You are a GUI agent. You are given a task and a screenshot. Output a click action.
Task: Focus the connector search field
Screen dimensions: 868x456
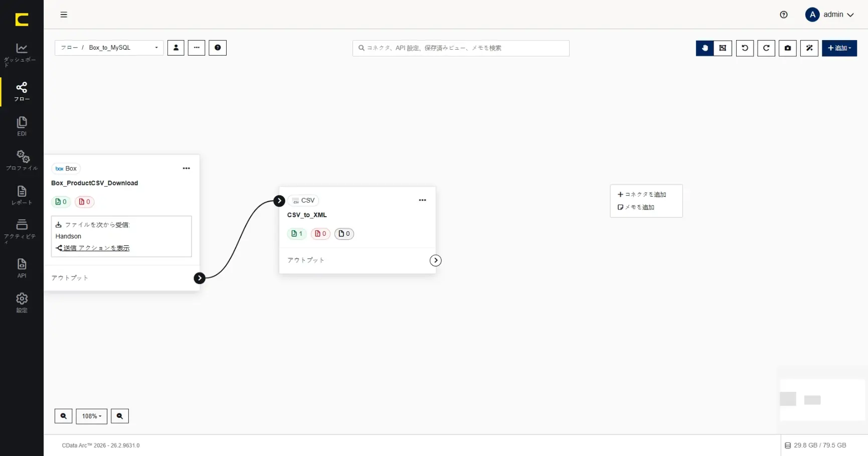pyautogui.click(x=461, y=48)
